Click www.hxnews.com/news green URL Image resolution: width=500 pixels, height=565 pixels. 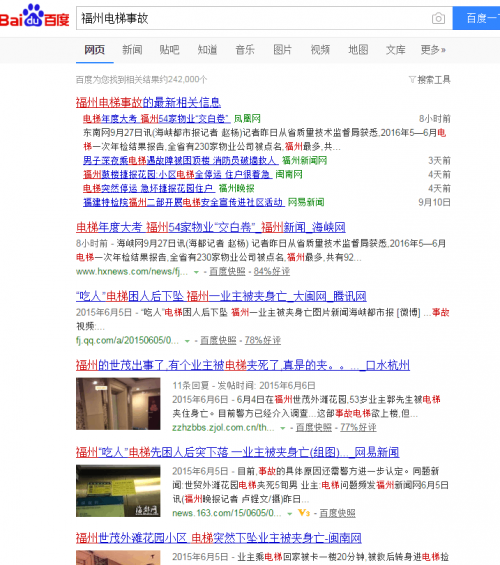tap(132, 272)
